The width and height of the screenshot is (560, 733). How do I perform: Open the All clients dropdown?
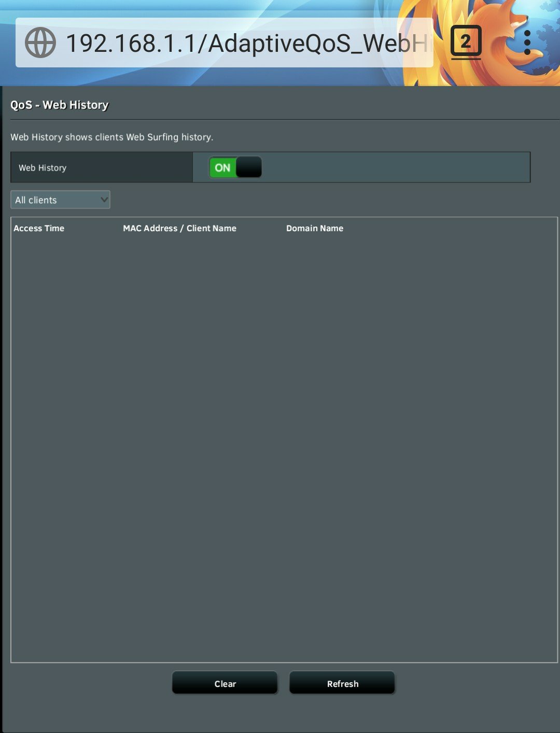60,200
